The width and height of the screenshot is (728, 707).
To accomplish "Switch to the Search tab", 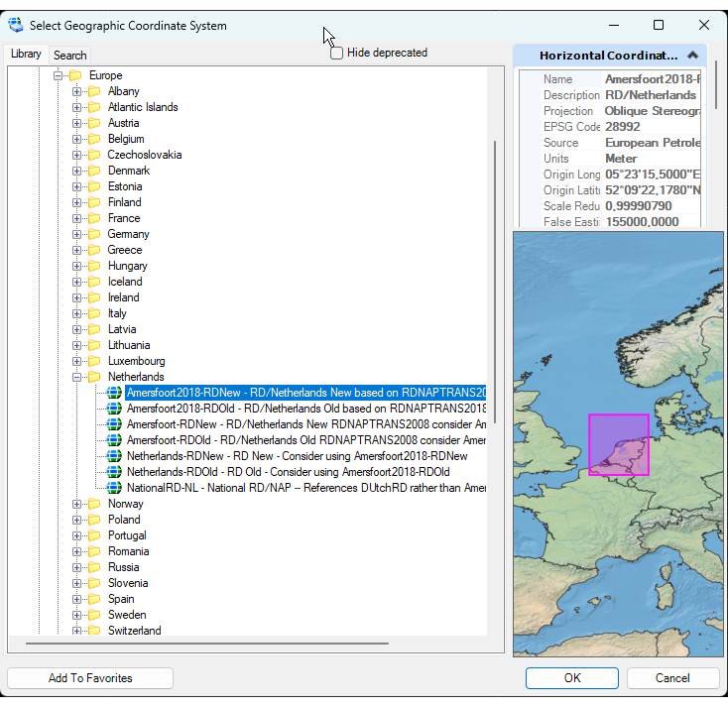I will (x=69, y=56).
